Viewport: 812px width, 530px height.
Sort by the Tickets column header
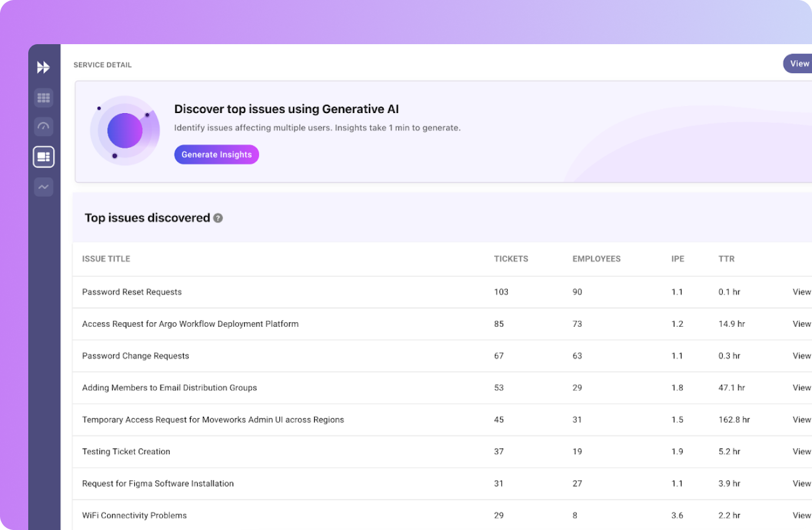511,259
